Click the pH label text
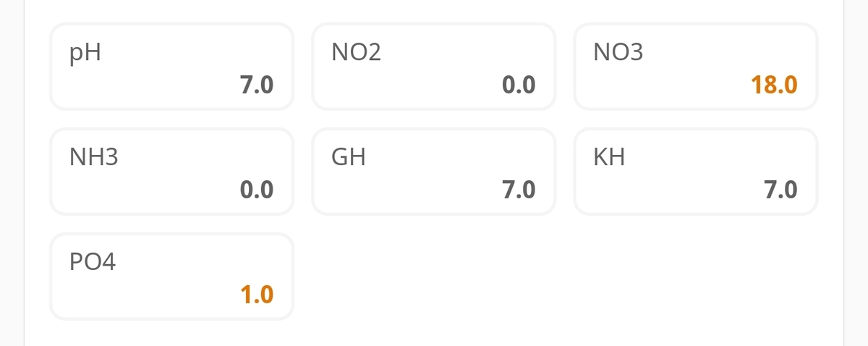 (x=85, y=53)
